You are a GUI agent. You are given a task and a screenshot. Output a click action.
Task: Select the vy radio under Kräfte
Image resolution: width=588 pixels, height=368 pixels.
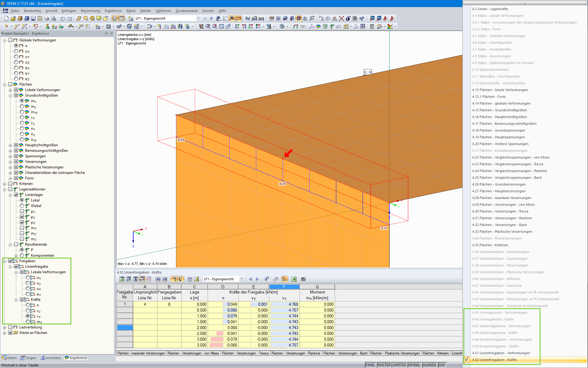pyautogui.click(x=28, y=311)
